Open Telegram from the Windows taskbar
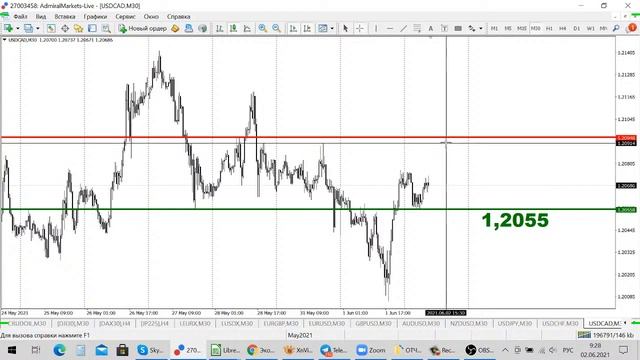640x360 pixels. tap(334, 350)
